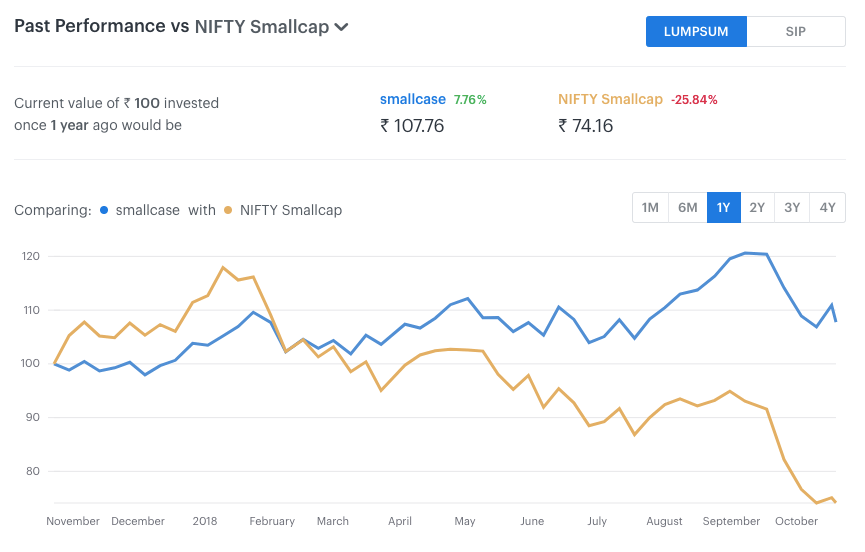This screenshot has width=865, height=552.
Task: Select the 1Y time range
Action: coord(724,207)
